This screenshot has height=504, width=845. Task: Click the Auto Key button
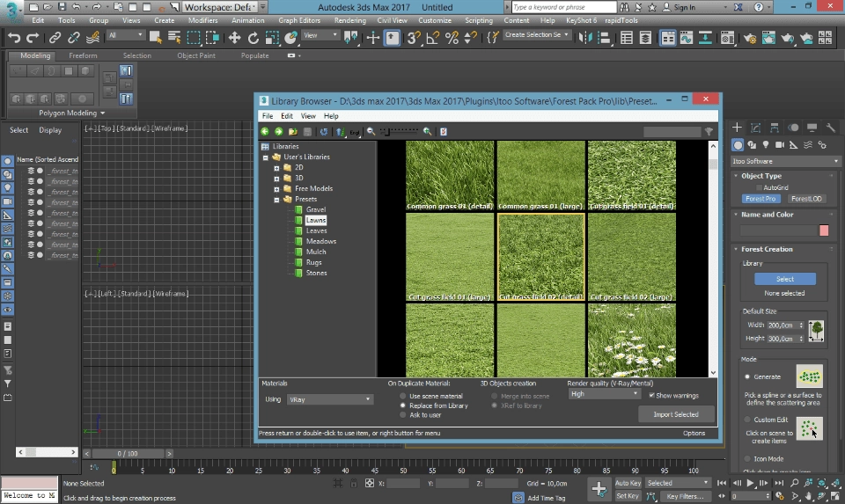628,483
